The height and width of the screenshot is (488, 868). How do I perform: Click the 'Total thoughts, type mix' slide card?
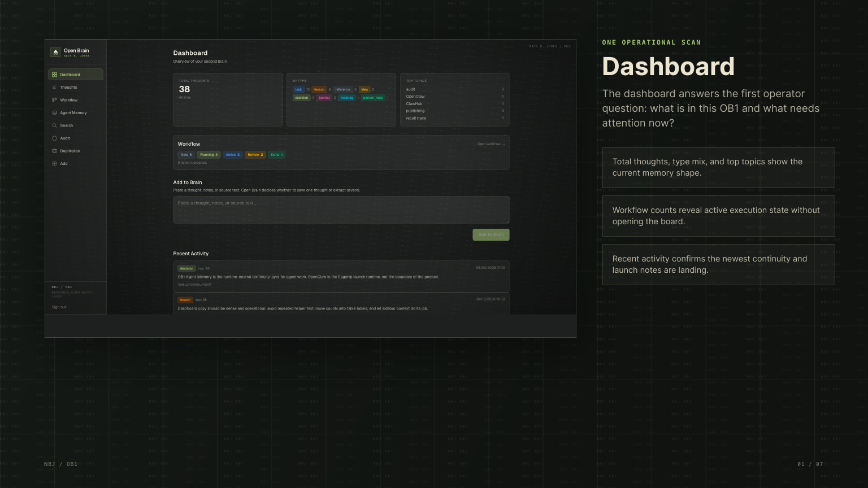718,167
